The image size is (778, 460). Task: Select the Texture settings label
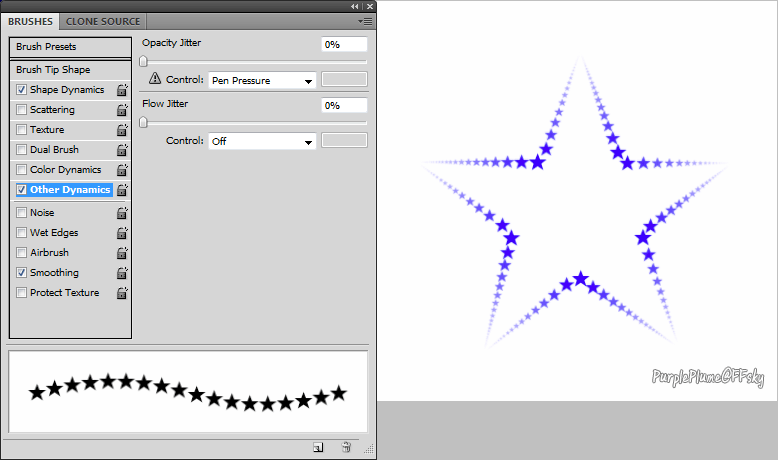pos(47,130)
